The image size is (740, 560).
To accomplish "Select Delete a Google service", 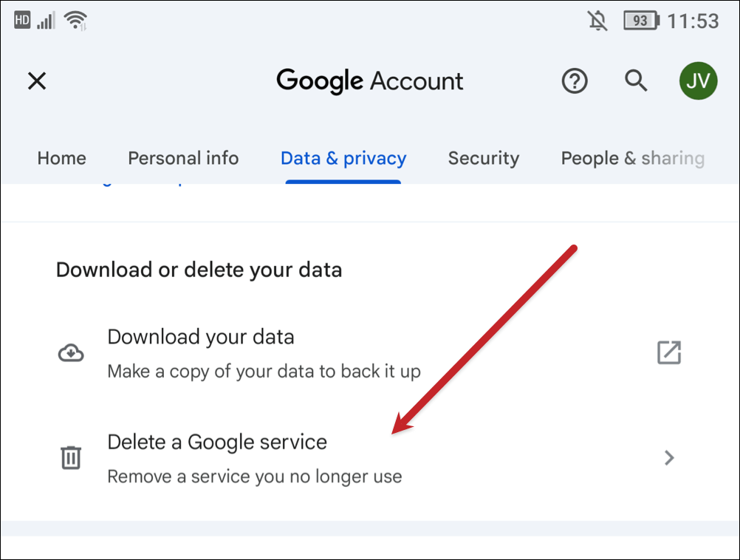I will click(369, 458).
